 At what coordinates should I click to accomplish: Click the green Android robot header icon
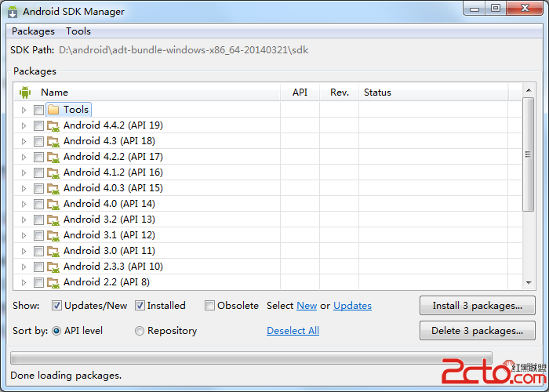25,93
